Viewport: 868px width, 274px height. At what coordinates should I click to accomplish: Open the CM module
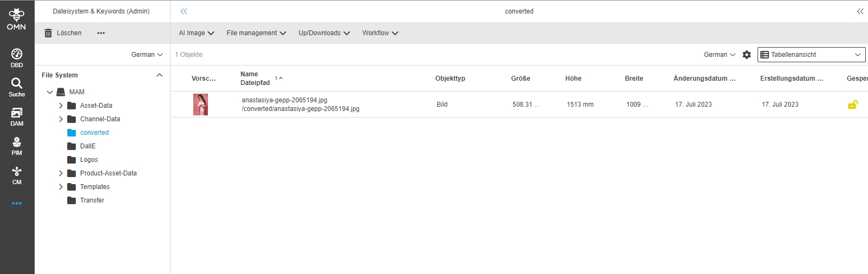pyautogui.click(x=17, y=174)
